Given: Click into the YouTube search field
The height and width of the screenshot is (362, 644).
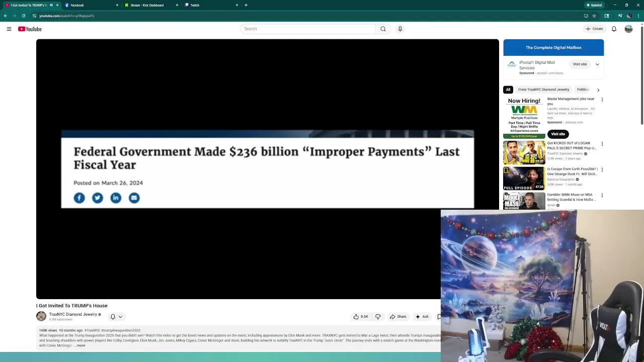Looking at the screenshot, I should click(x=307, y=29).
